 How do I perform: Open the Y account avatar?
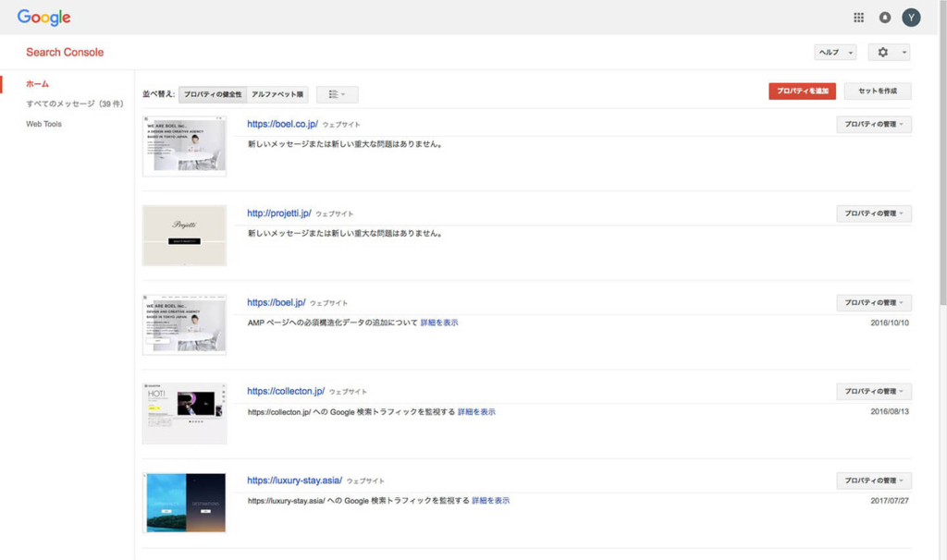pos(911,18)
